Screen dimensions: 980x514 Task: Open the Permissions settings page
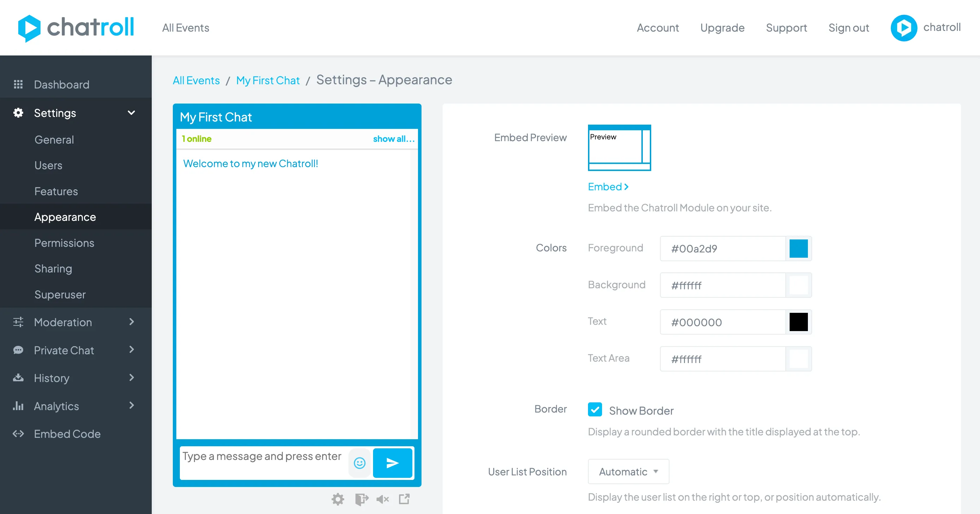[x=64, y=243]
